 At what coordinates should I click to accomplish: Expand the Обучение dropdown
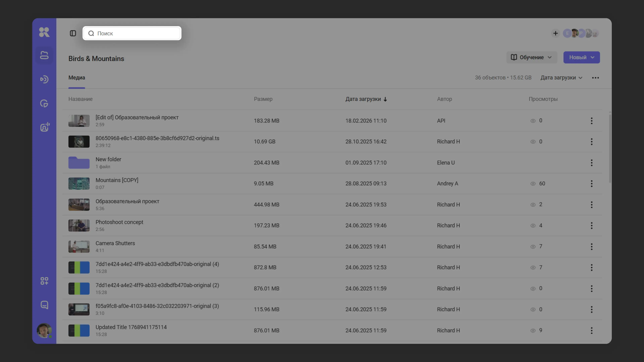531,57
